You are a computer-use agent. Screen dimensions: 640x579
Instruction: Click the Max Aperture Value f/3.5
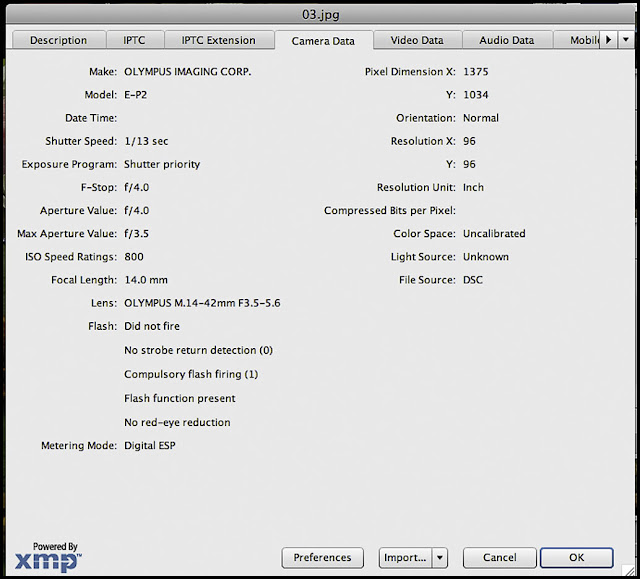[x=137, y=234]
